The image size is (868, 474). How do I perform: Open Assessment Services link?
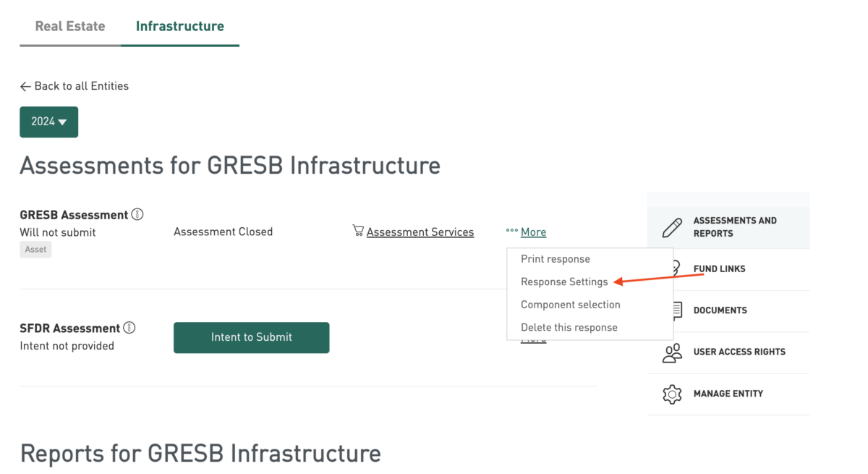tap(420, 232)
